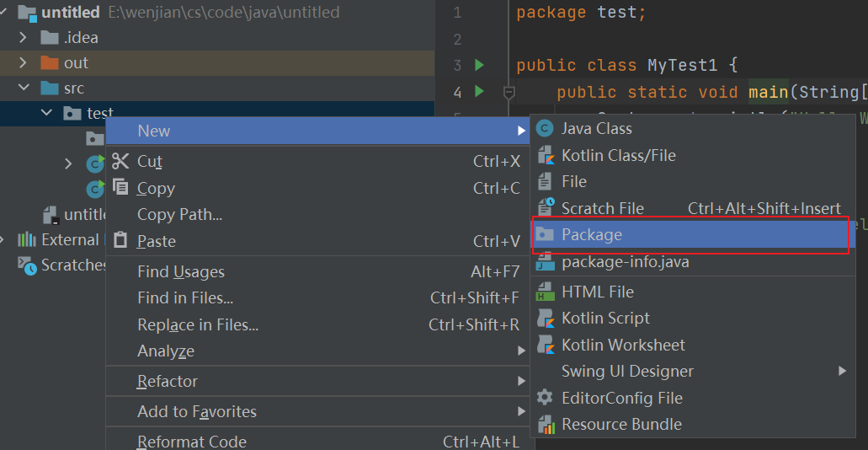Click line number 1 in editor gutter

pyautogui.click(x=456, y=12)
